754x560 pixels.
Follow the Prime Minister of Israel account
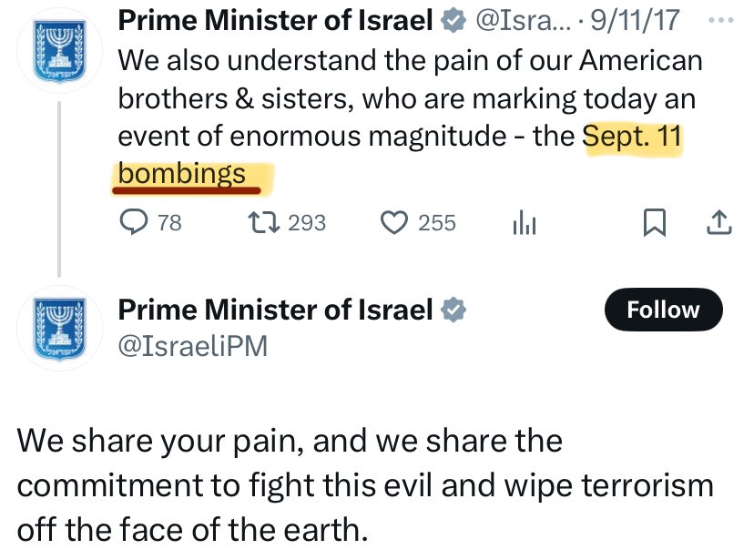(663, 311)
